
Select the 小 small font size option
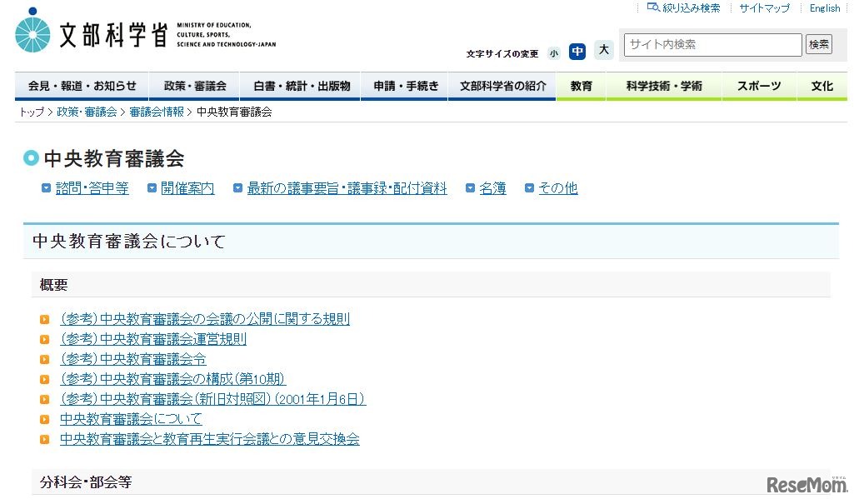pos(554,52)
